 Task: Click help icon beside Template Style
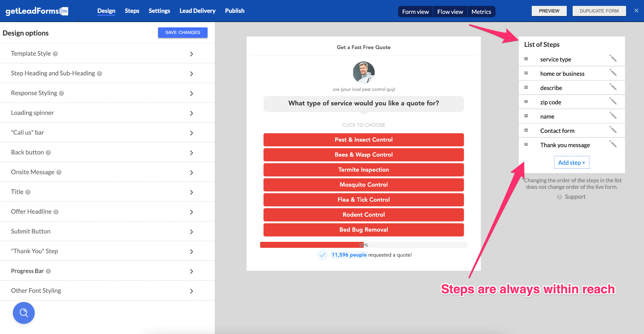point(55,54)
